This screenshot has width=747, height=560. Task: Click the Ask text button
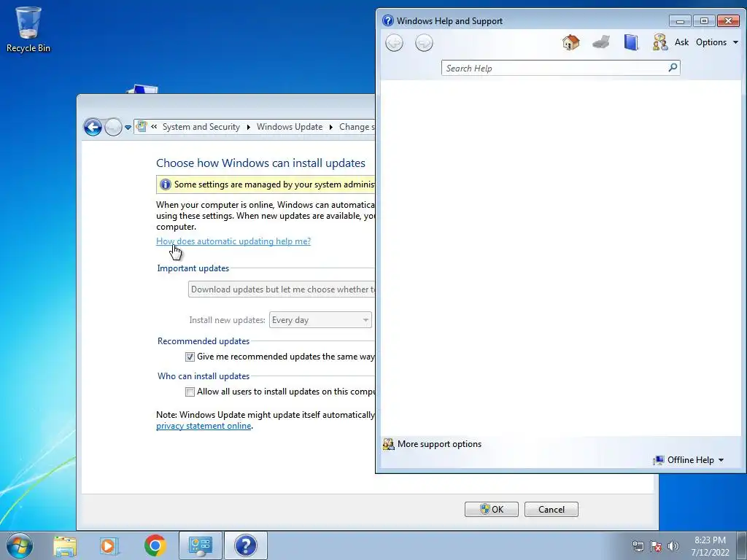click(x=681, y=42)
